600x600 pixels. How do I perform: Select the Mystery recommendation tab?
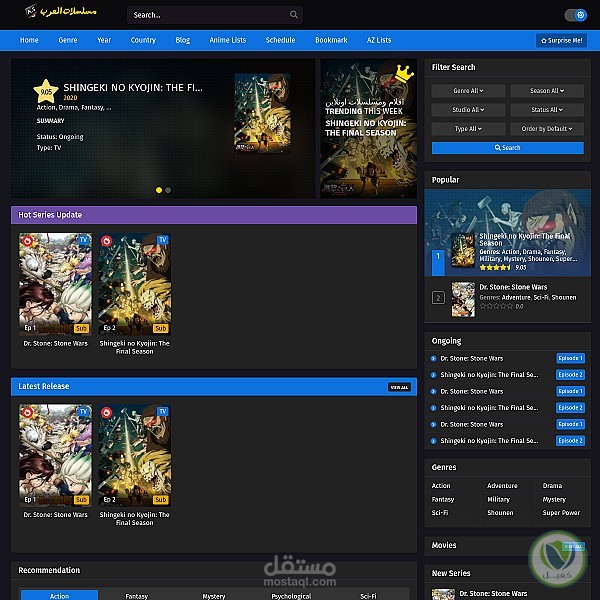pos(214,595)
